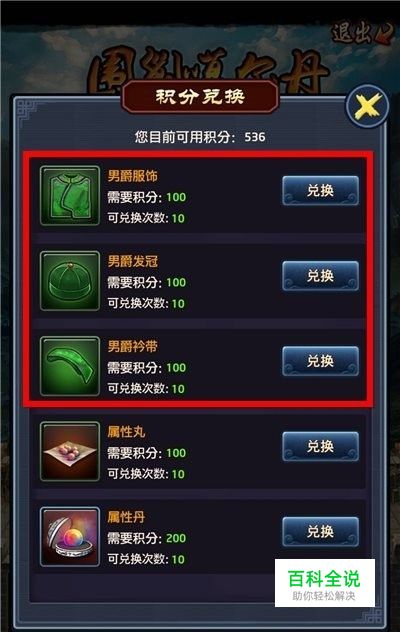Close the 积分兑换 dialog with X
Image resolution: width=400 pixels, height=632 pixels.
tap(367, 107)
